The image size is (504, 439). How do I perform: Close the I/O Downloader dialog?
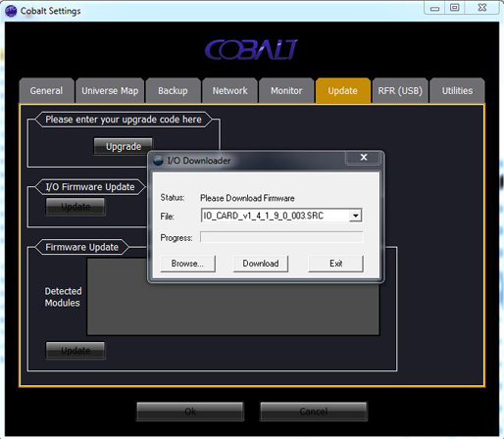tap(364, 158)
